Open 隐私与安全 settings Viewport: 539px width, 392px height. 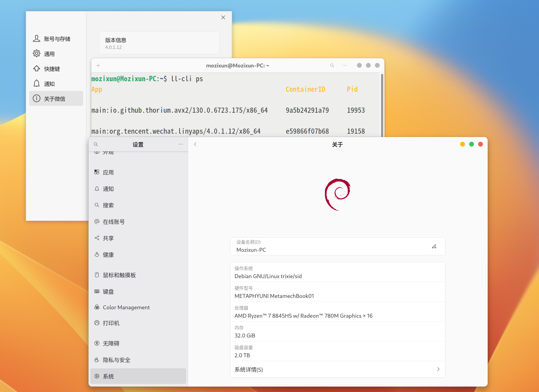coord(138,360)
